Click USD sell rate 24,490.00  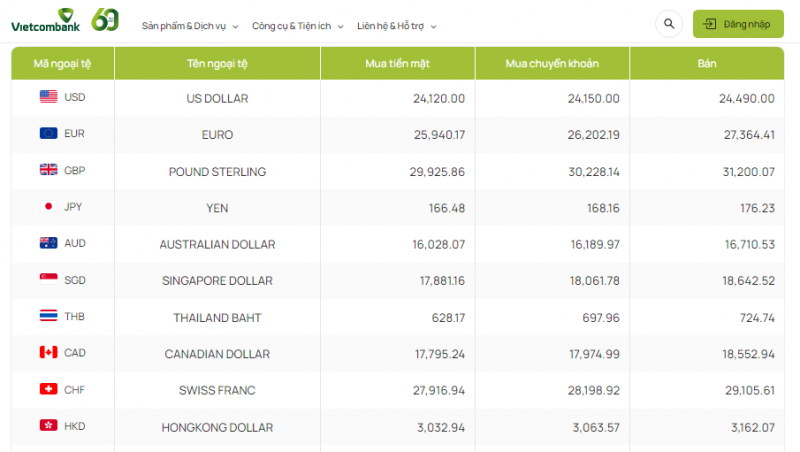coord(747,98)
